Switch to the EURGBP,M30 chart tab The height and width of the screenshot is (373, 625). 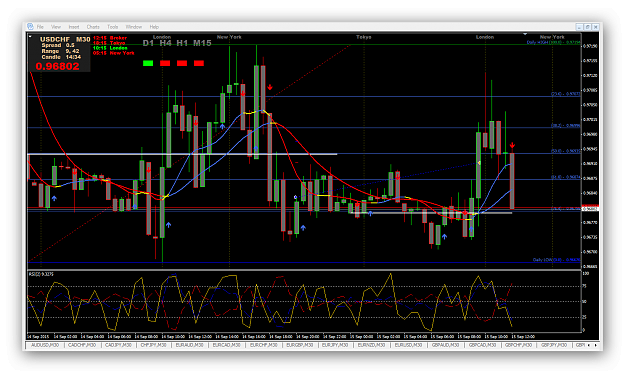300,345
